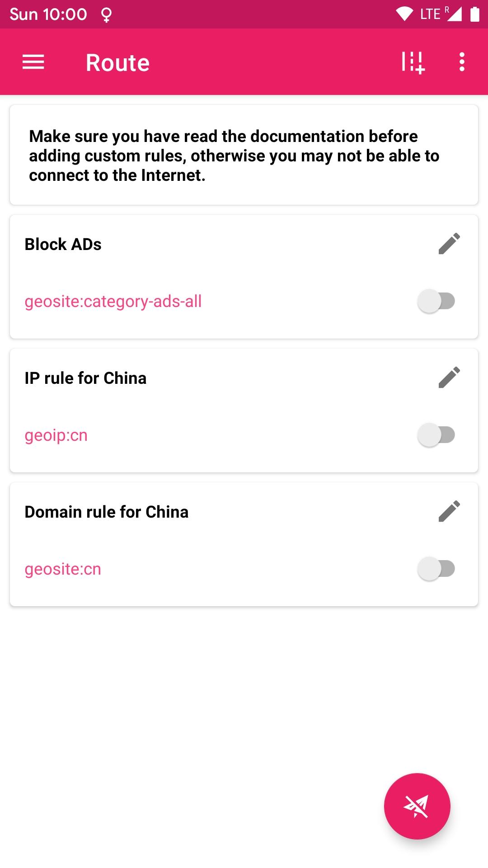The width and height of the screenshot is (488, 868).
Task: Select the Block ADs rule title
Action: (63, 244)
